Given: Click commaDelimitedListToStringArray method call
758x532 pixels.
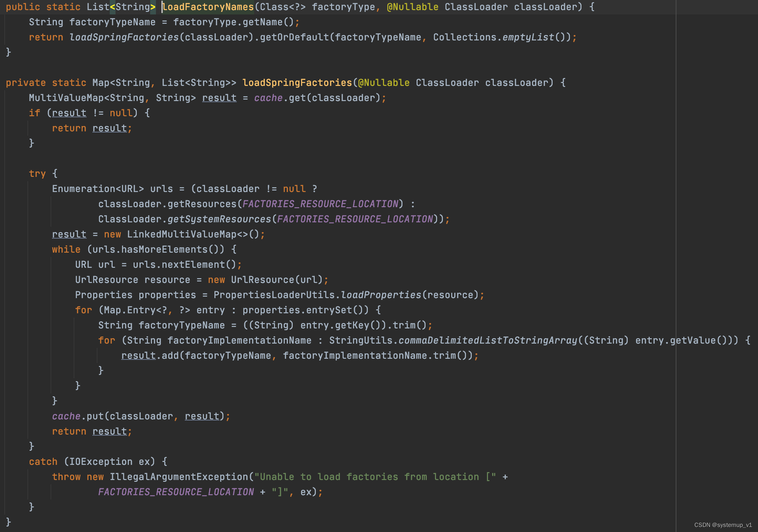Looking at the screenshot, I should pyautogui.click(x=488, y=340).
